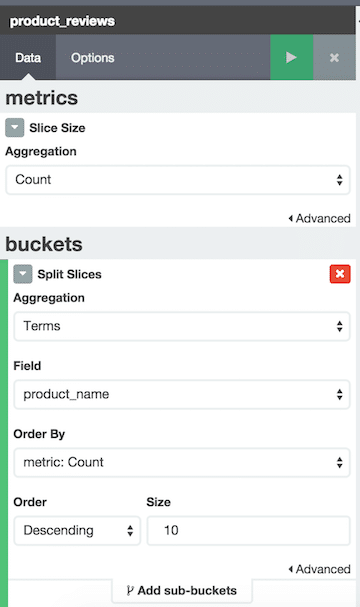The height and width of the screenshot is (607, 360).
Task: Select the Data tab
Action: click(28, 58)
